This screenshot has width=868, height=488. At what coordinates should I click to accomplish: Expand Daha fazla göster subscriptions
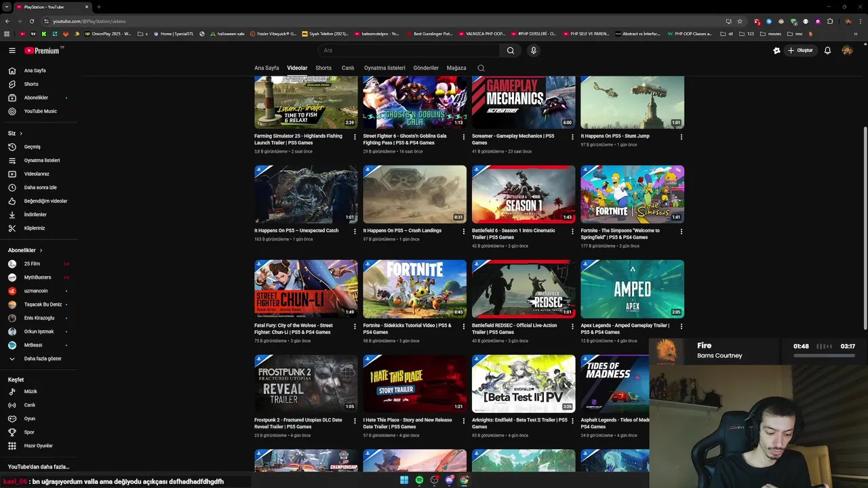point(43,359)
